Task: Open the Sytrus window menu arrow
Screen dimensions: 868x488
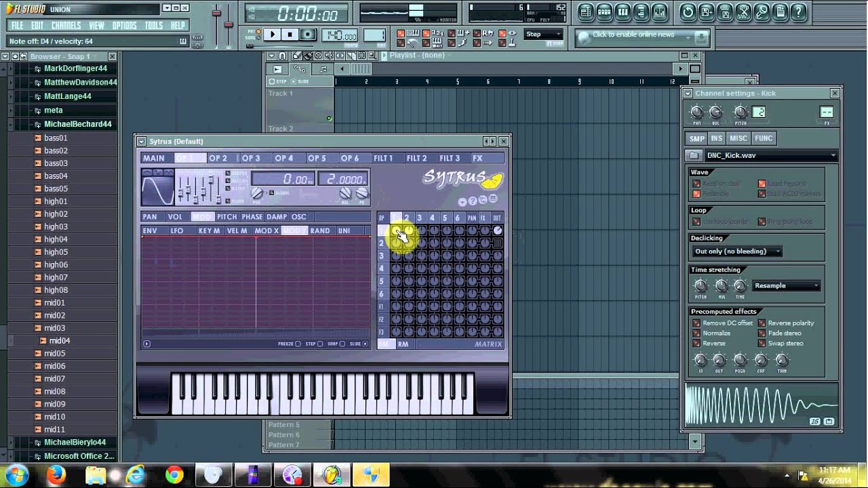Action: (x=141, y=142)
